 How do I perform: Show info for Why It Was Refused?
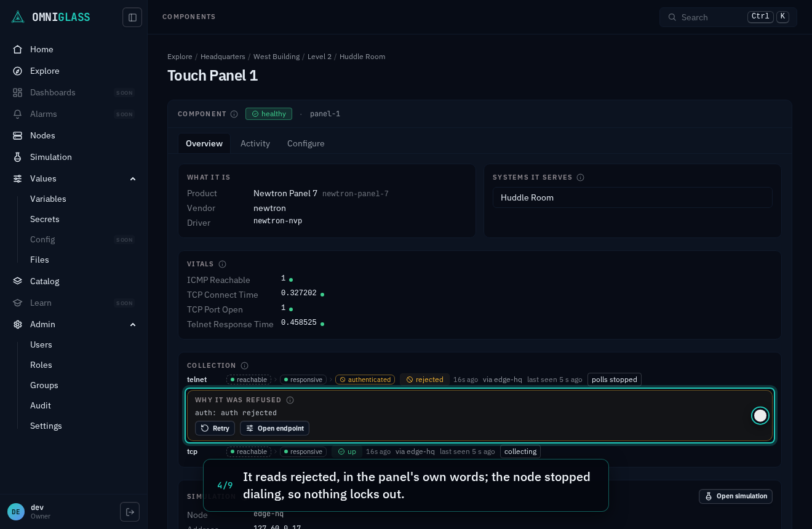(290, 400)
